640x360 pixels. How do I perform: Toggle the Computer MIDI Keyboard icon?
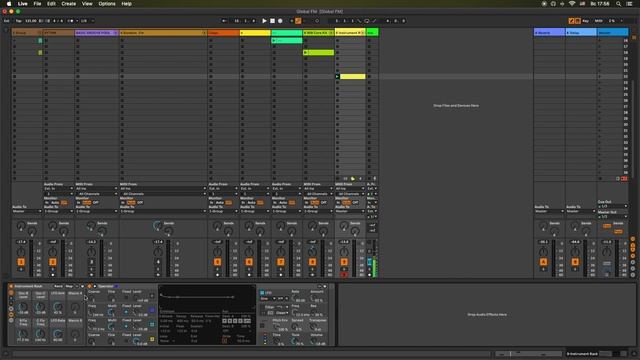coord(578,21)
